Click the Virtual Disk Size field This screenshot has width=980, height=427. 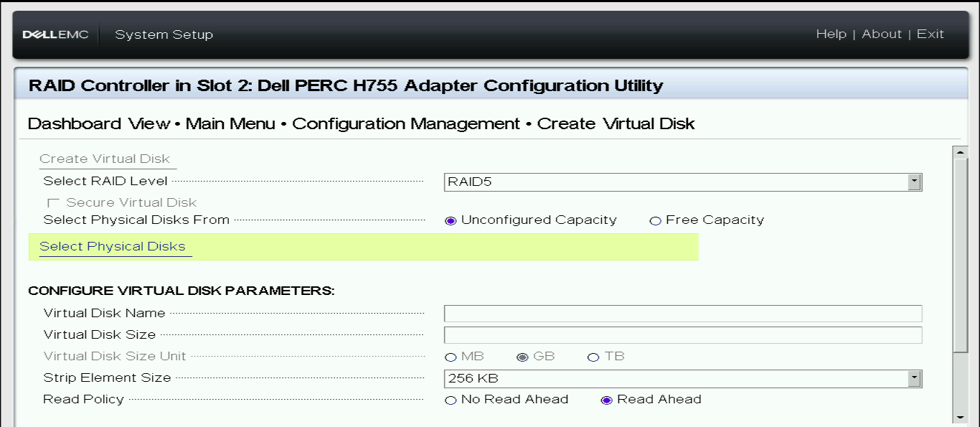(x=682, y=335)
